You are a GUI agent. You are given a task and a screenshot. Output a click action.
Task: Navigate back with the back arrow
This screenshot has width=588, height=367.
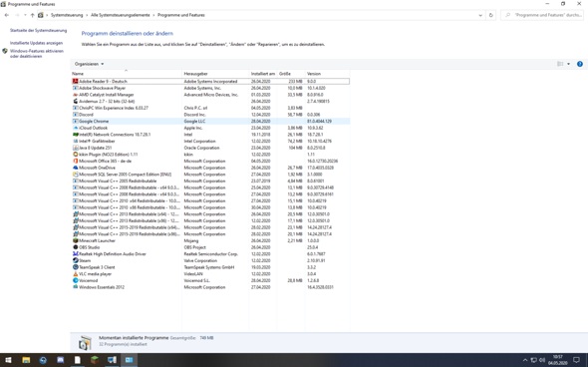[6, 15]
